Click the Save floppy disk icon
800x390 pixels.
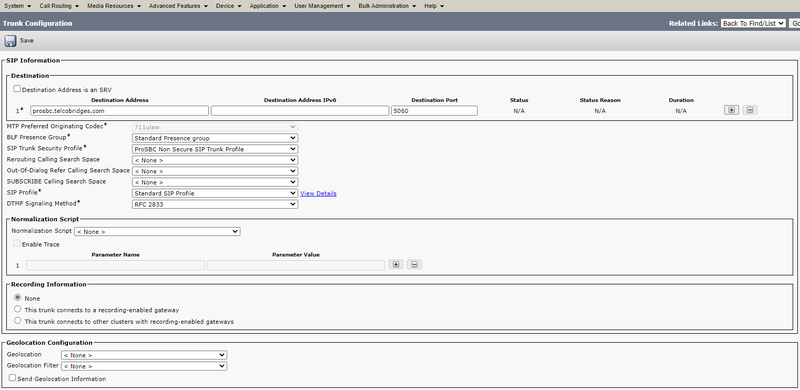coord(10,41)
